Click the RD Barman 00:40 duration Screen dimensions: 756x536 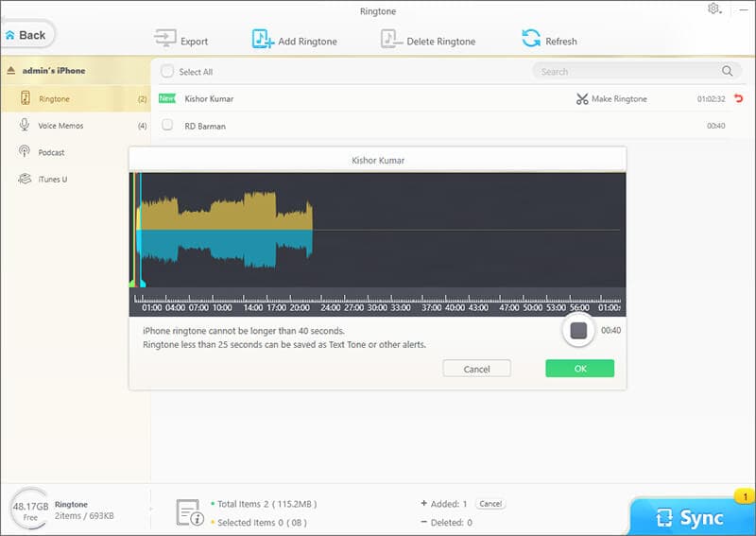point(716,126)
